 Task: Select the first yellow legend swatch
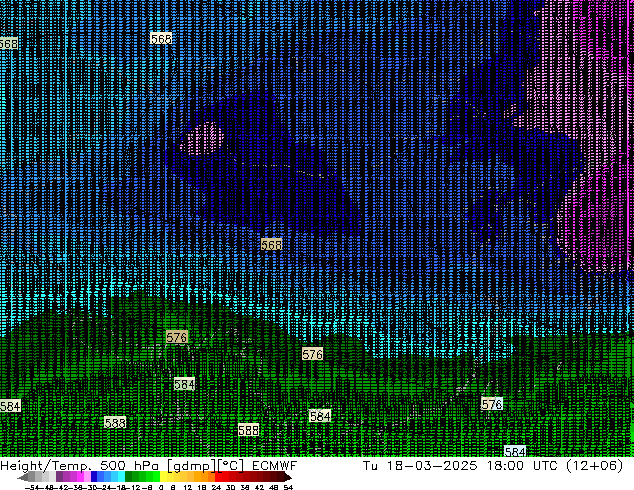164,478
